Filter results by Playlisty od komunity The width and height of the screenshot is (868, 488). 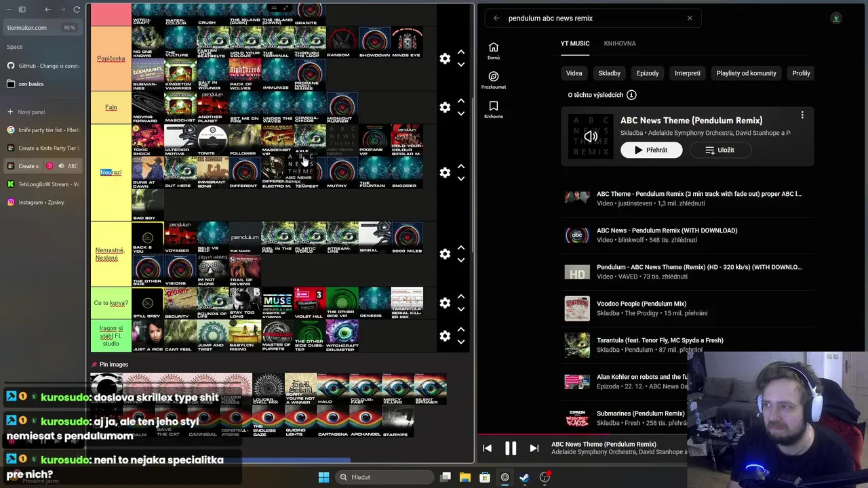[746, 73]
